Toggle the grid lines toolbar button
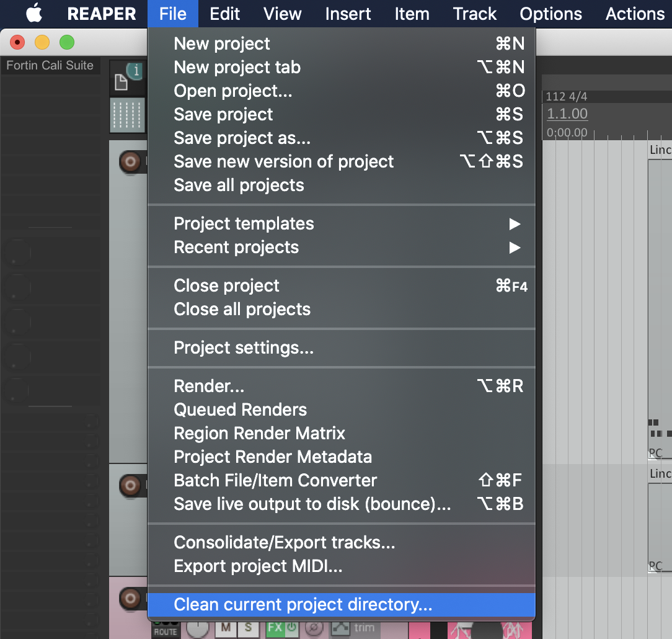Image resolution: width=672 pixels, height=639 pixels. [127, 115]
